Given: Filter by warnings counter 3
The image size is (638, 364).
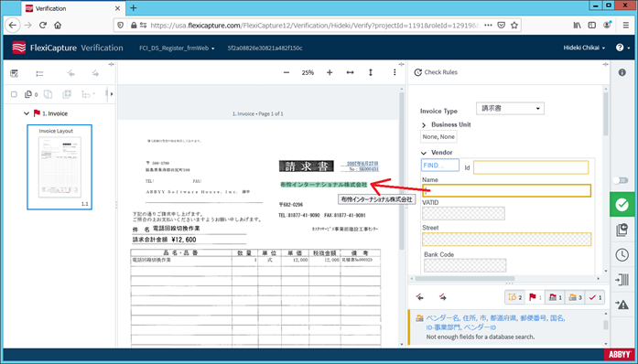Looking at the screenshot, I should coord(575,298).
